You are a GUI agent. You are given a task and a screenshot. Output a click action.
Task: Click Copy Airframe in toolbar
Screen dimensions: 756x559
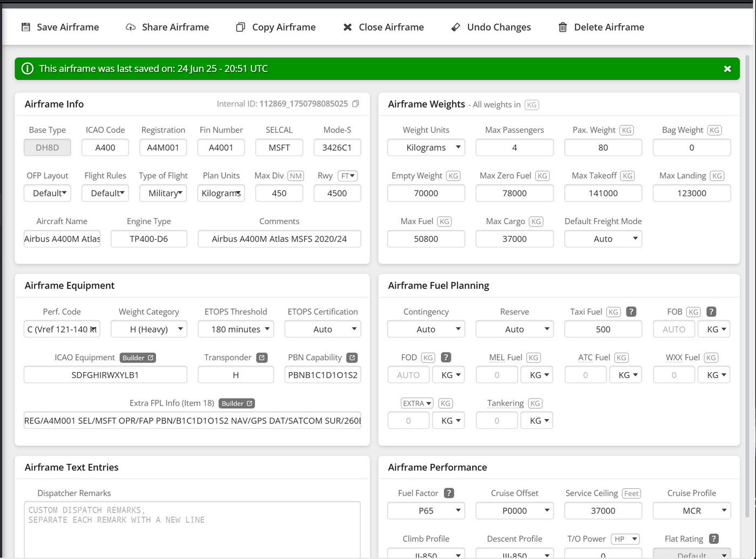276,27
